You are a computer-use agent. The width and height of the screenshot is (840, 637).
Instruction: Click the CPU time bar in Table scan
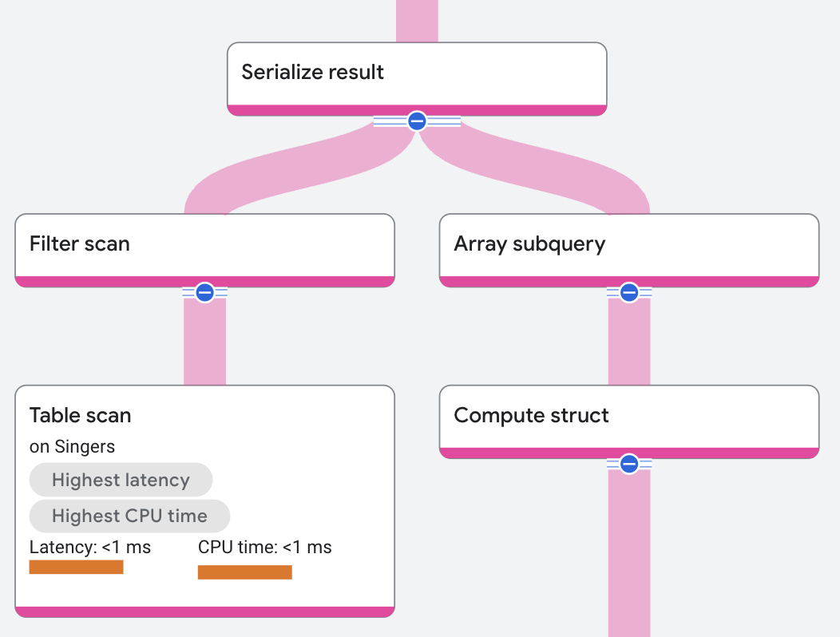tap(244, 572)
